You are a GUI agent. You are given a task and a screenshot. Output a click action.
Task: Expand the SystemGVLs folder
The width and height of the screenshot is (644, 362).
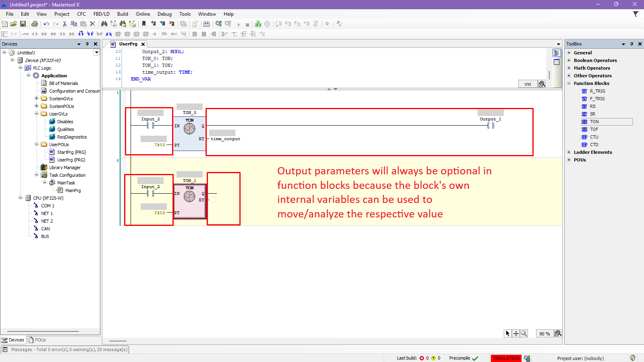[37, 99]
